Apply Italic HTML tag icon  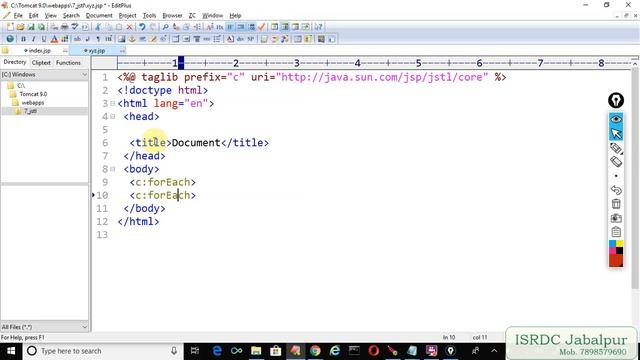tap(33, 39)
